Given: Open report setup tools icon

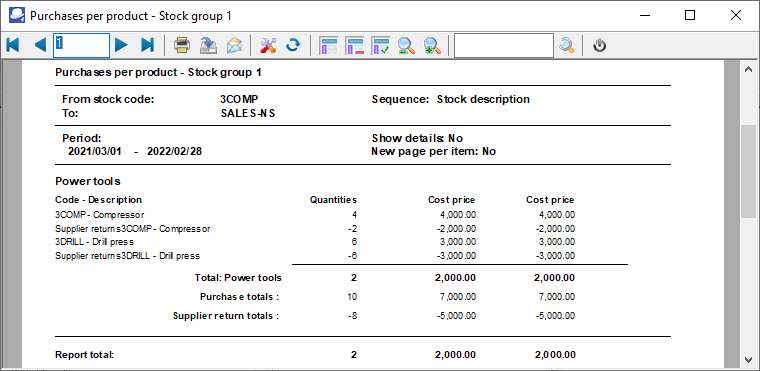Looking at the screenshot, I should 268,46.
